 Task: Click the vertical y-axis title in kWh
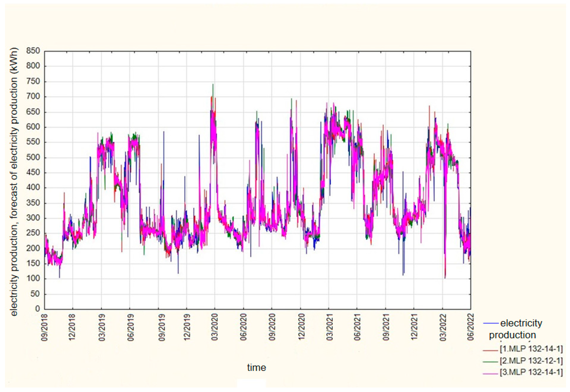(x=14, y=182)
